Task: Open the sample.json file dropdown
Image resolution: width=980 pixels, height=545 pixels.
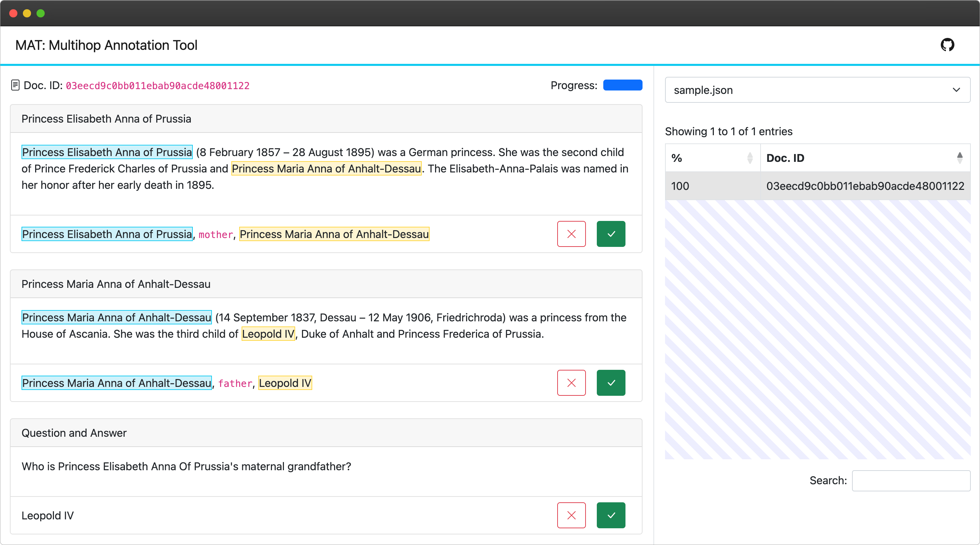Action: 817,90
